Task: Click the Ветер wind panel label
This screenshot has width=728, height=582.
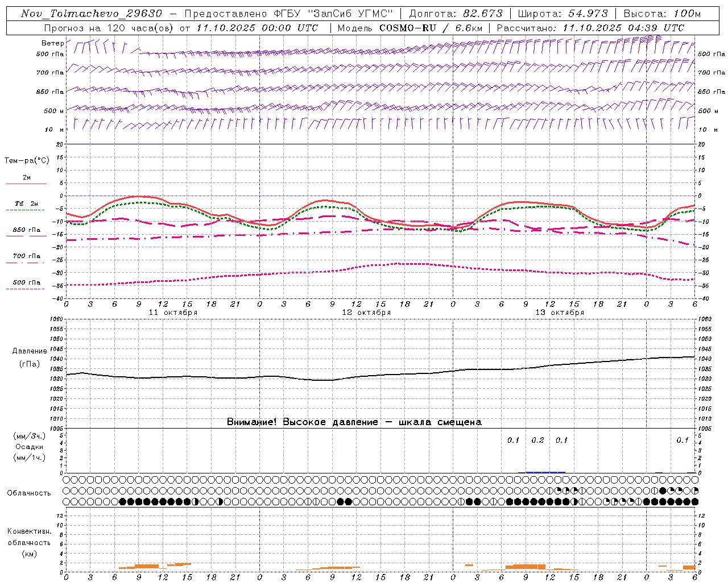Action: click(52, 43)
